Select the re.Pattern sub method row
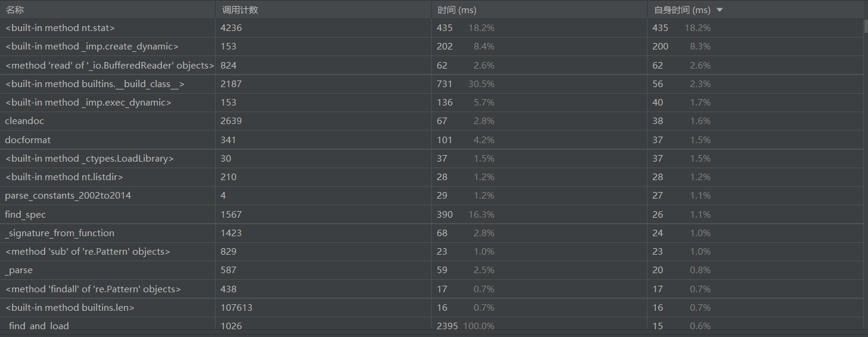Image resolution: width=868 pixels, height=337 pixels. tap(88, 252)
